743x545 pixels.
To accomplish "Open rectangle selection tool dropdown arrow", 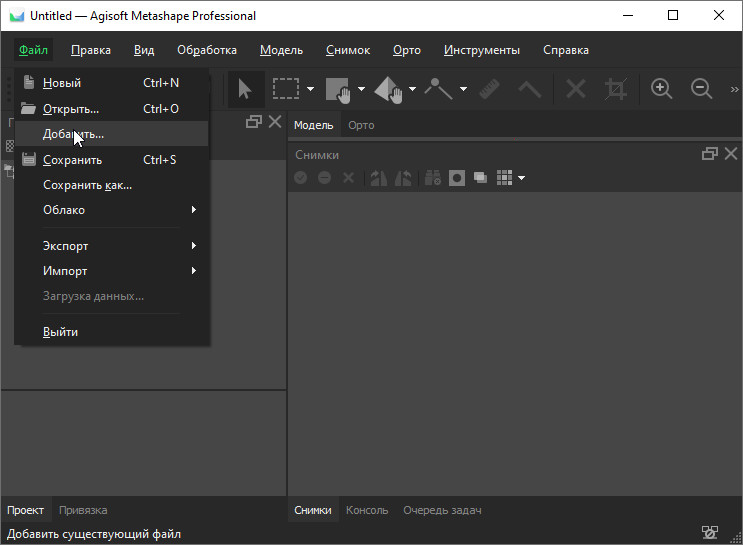I will coord(310,89).
